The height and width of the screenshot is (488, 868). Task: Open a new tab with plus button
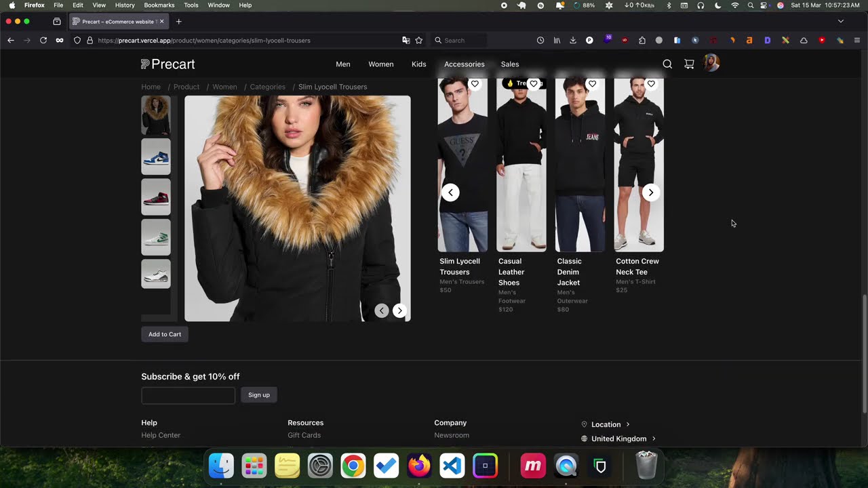point(179,22)
